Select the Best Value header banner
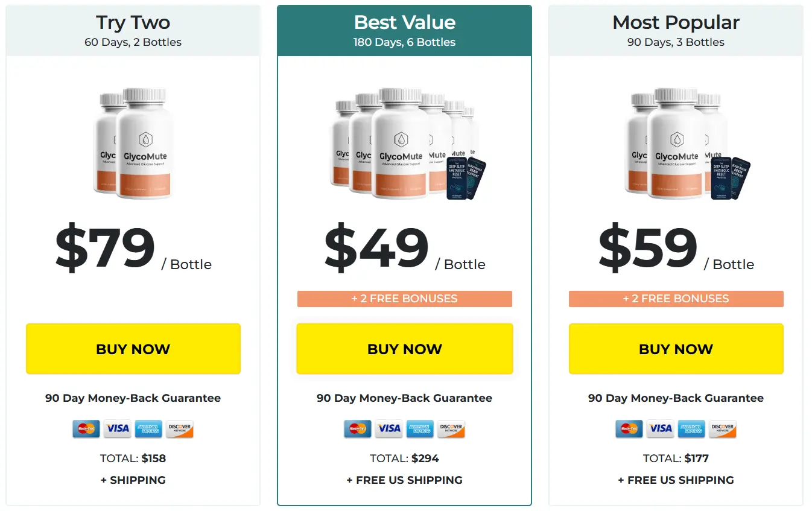Viewport: 812px width, 511px height. coord(404,29)
